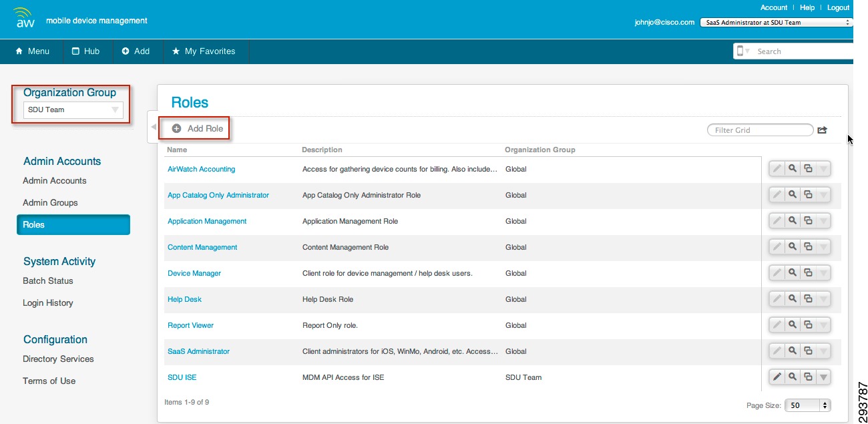Screen dimensions: 868x424
Task: Copy the Content Management role
Action: coord(808,247)
